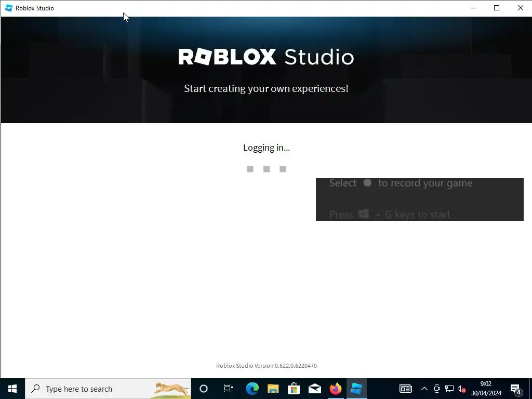Click the Meet Now tray icon

437,389
